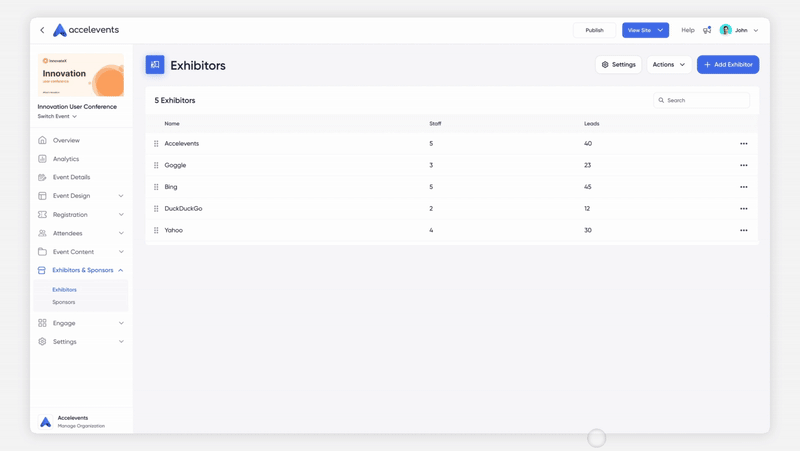
Task: Click drag handle for Goggle row
Action: (x=156, y=165)
